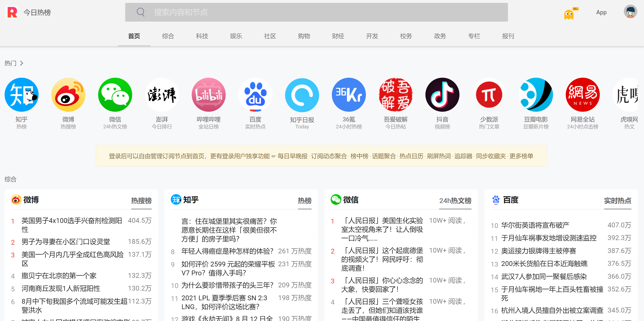Click the small Zhihu icon in 知乎 card header
Image resolution: width=644 pixels, height=321 pixels.
176,200
